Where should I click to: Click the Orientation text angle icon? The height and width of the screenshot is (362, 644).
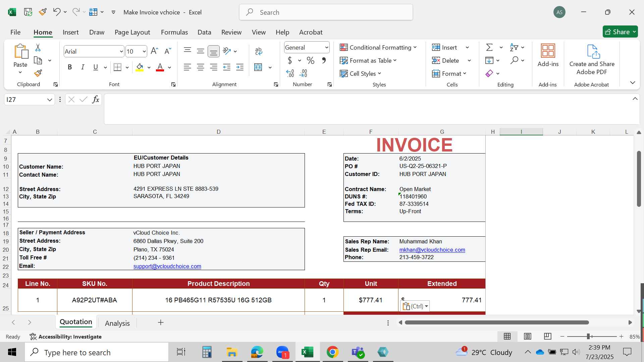[x=227, y=51]
